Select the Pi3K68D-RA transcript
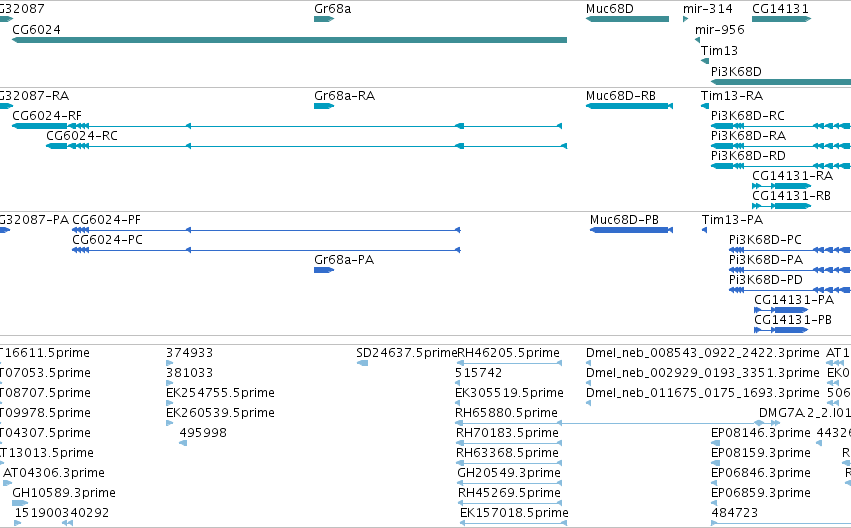851x528 pixels. (x=781, y=146)
